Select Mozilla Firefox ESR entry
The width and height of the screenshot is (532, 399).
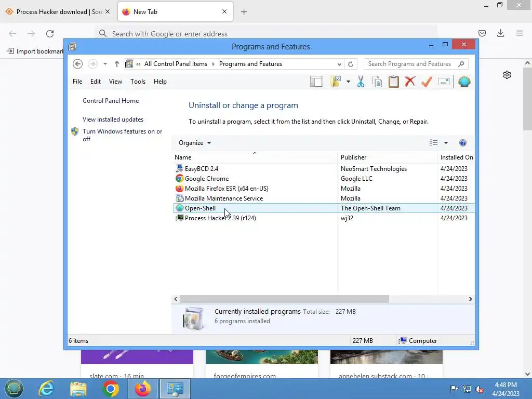point(324,188)
